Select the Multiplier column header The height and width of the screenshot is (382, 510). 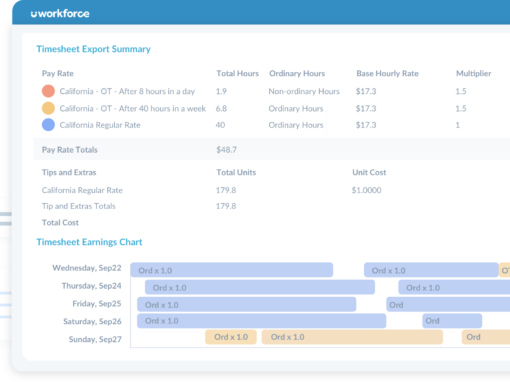[473, 73]
